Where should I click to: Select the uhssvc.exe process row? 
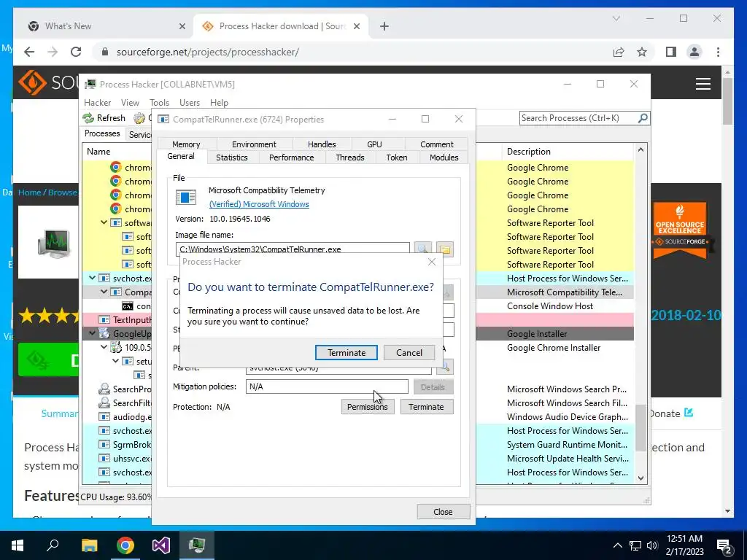click(131, 458)
